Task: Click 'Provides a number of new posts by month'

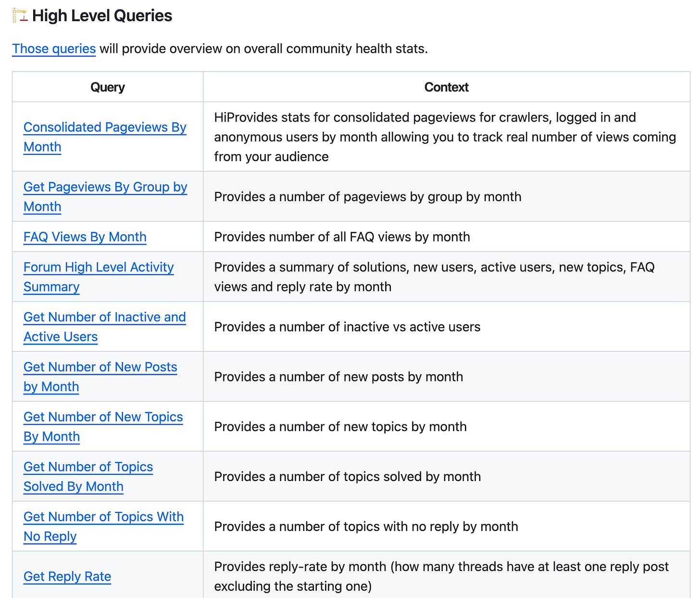Action: tap(338, 377)
